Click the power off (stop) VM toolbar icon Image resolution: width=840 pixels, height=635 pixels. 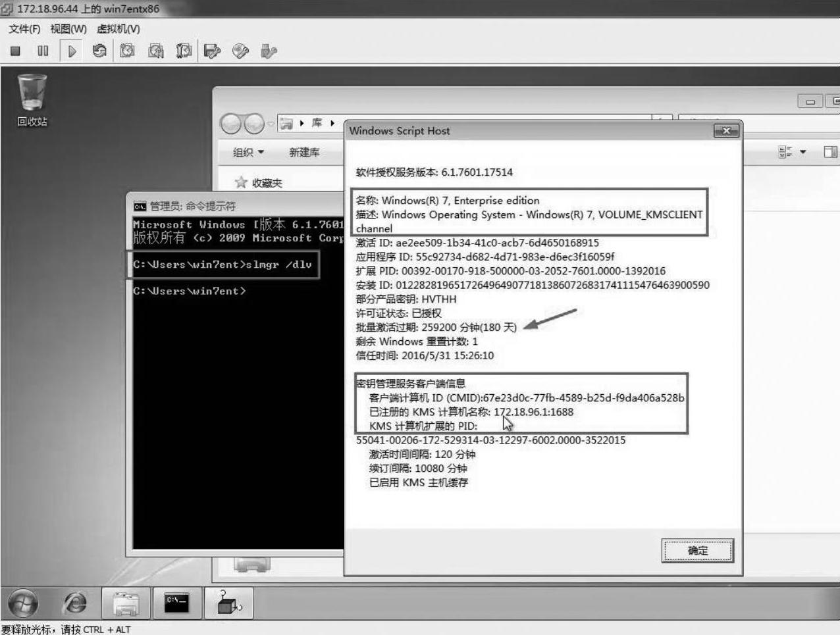[16, 51]
